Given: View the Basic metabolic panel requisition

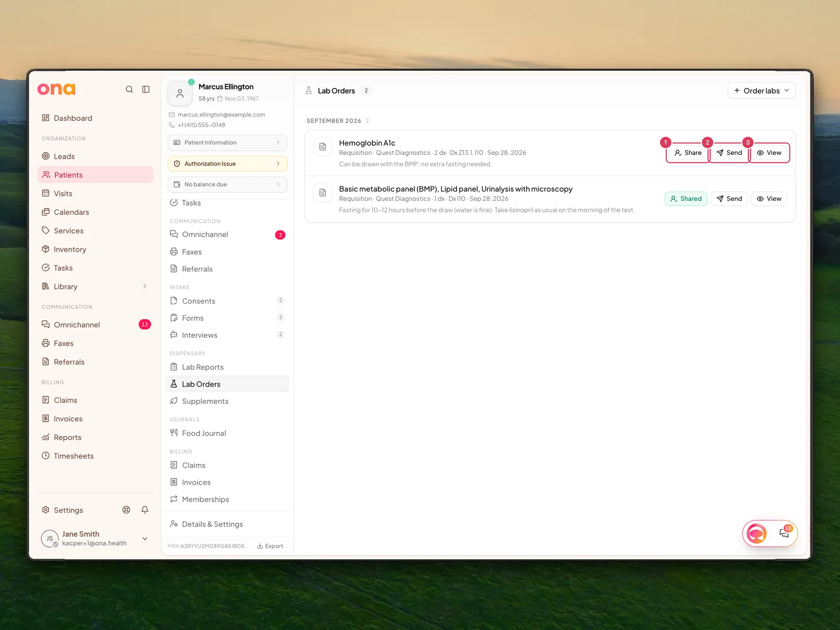Looking at the screenshot, I should 769,199.
